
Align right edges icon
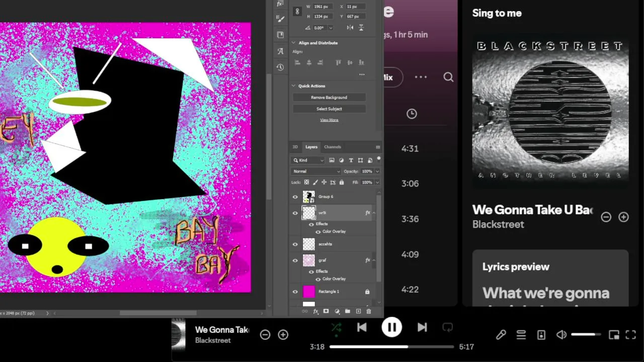(x=320, y=62)
